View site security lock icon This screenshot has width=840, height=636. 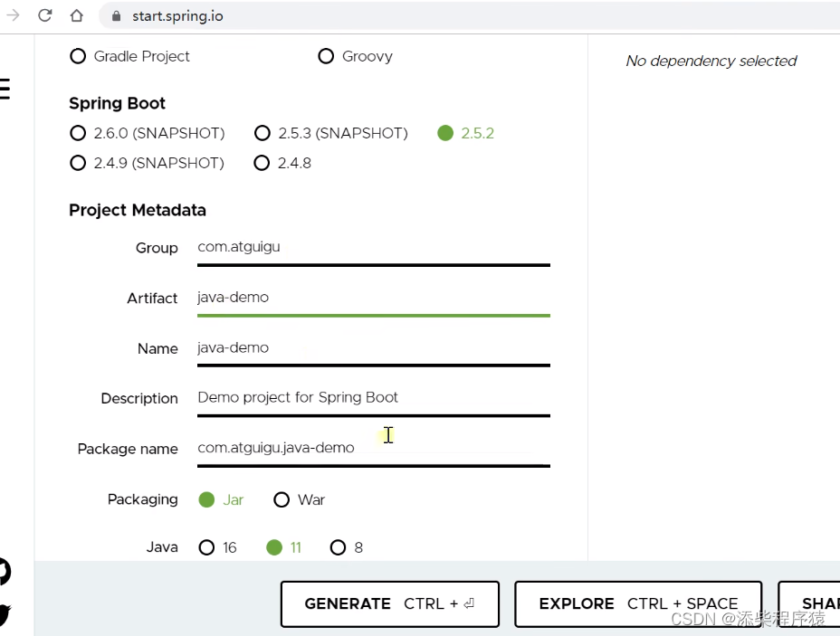[116, 16]
